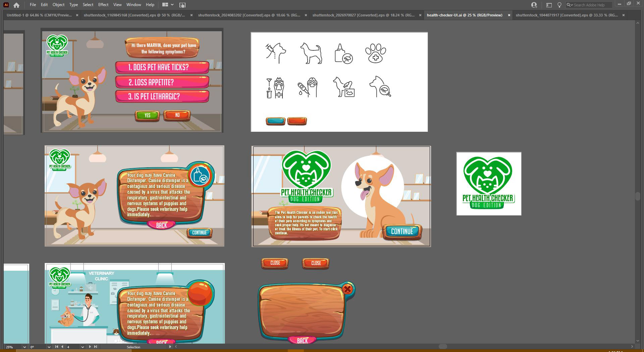Click the Illustrator Home icon
The width and height of the screenshot is (644, 352).
pos(16,5)
